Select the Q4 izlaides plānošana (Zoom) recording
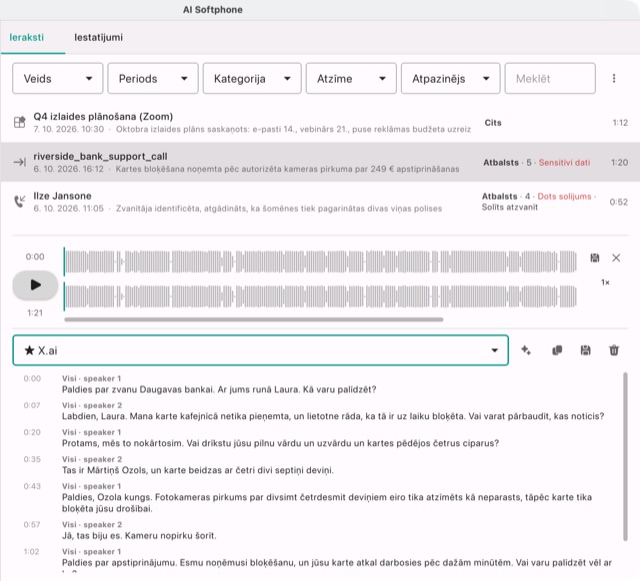 point(320,122)
